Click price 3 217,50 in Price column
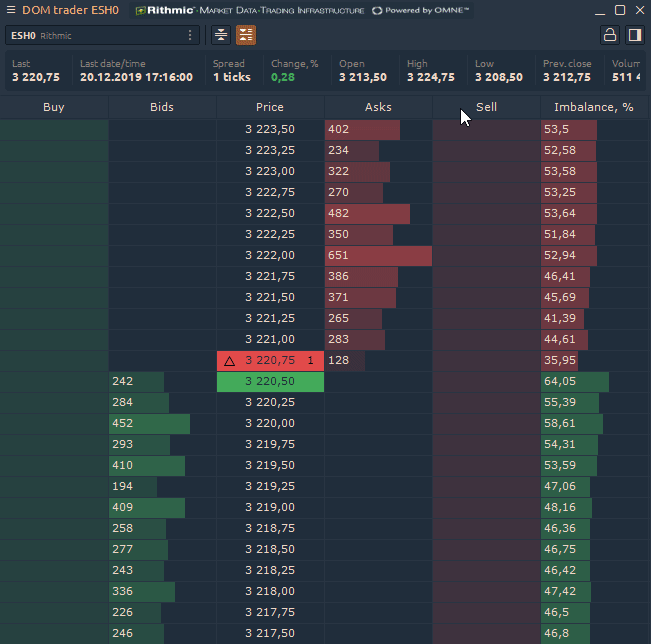 coord(270,633)
